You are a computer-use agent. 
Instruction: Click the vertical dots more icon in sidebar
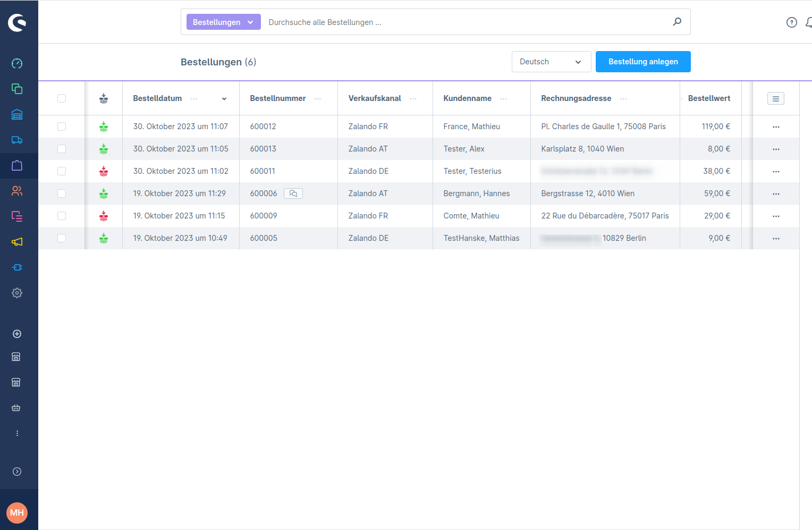(x=17, y=433)
